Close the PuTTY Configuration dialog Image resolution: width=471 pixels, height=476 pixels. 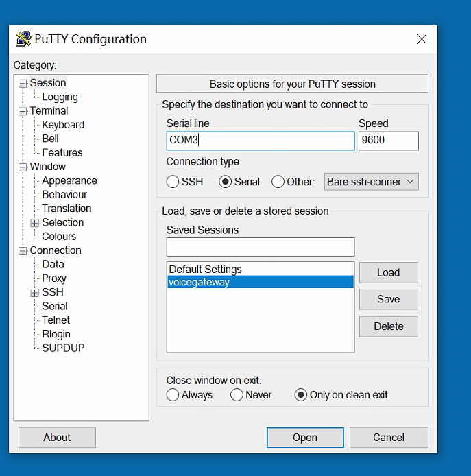[422, 39]
